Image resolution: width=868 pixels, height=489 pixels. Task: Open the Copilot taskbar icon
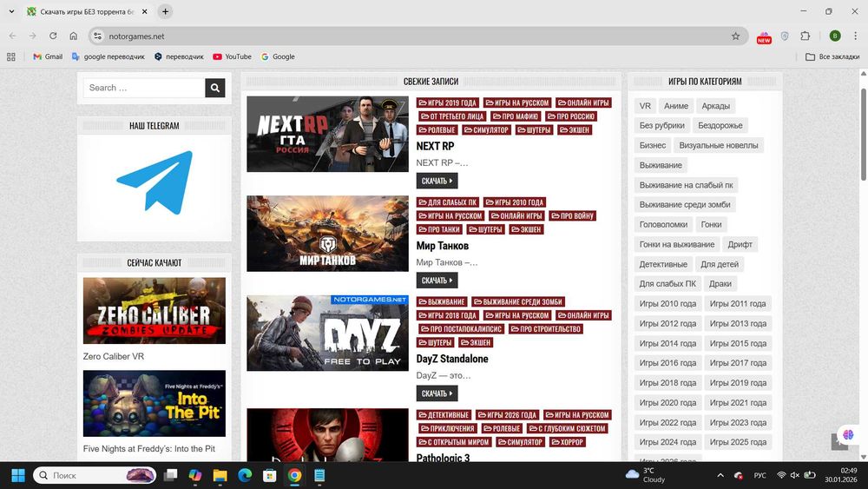[194, 475]
